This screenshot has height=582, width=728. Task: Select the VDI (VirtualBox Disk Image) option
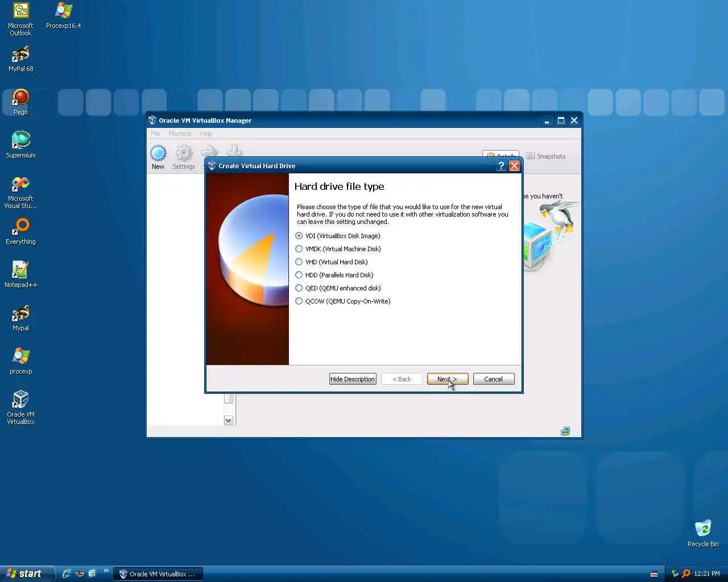(338, 236)
